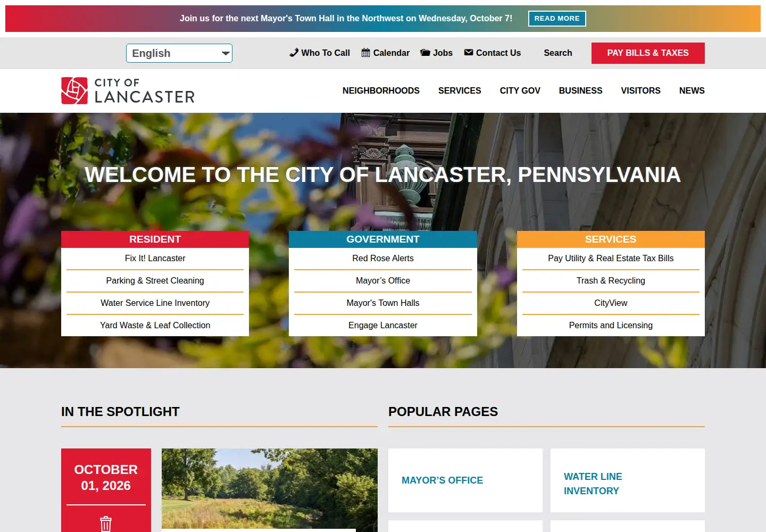Go to Permits and Licensing
The image size is (766, 532).
(x=611, y=325)
